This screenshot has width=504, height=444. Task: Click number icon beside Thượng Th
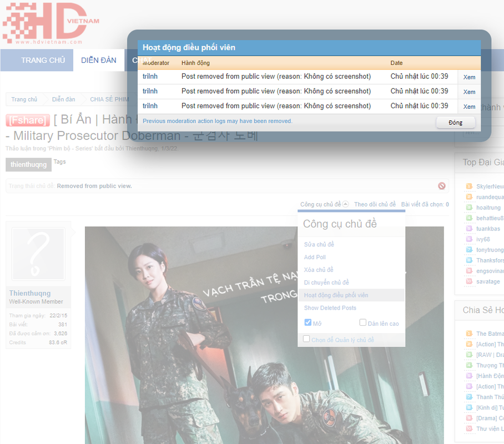tap(469, 365)
